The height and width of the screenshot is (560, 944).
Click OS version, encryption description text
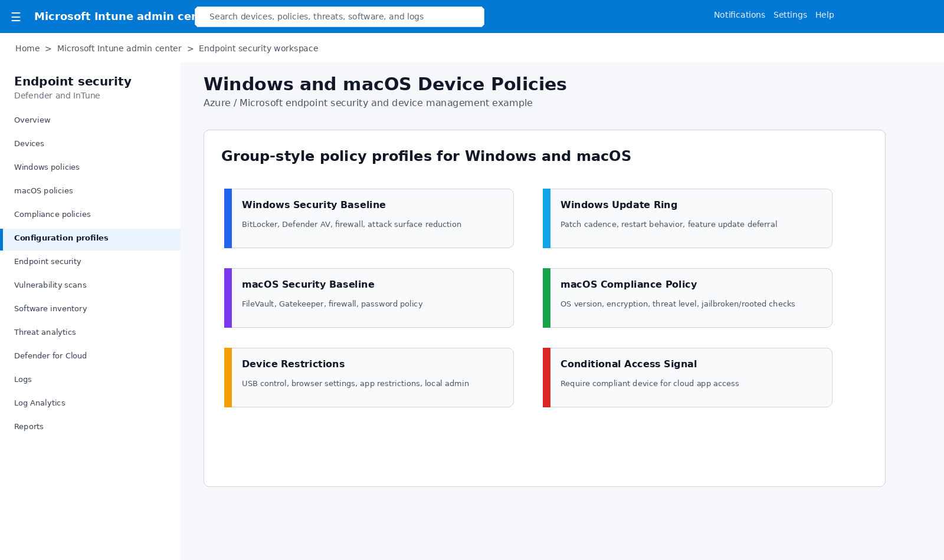(x=677, y=304)
